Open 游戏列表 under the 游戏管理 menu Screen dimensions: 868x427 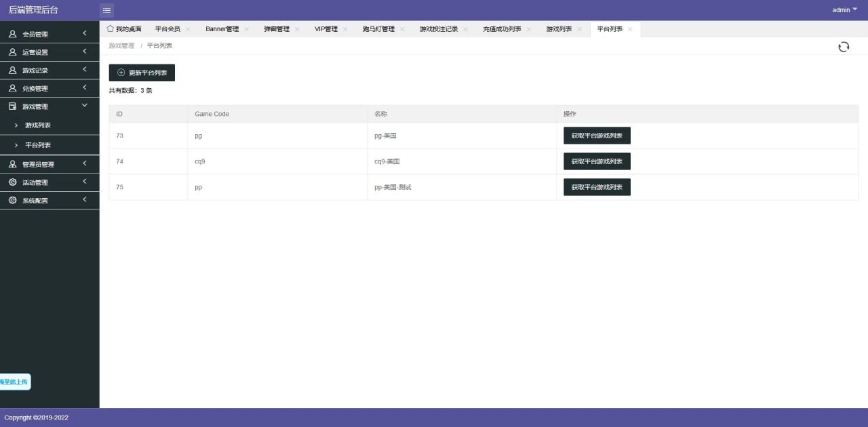coord(39,126)
